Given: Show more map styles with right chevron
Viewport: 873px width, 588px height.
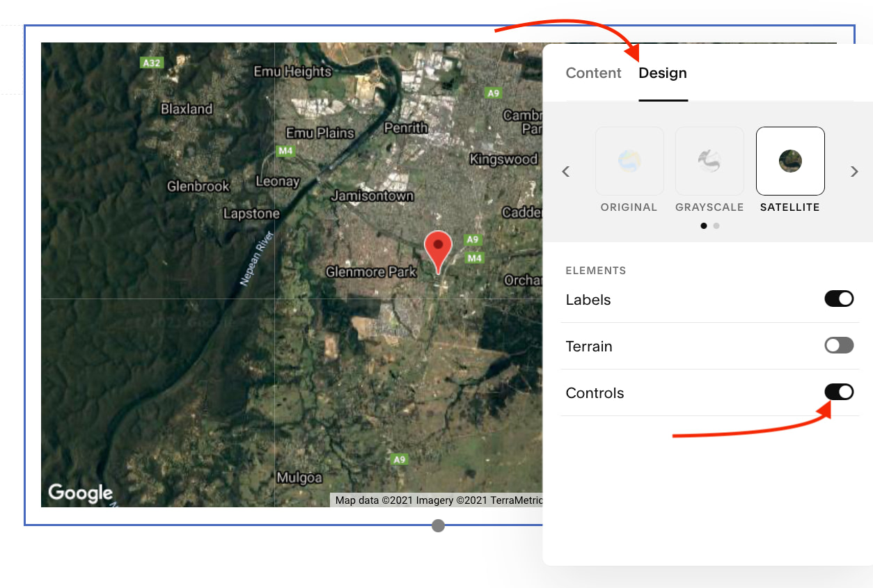Looking at the screenshot, I should 854,172.
